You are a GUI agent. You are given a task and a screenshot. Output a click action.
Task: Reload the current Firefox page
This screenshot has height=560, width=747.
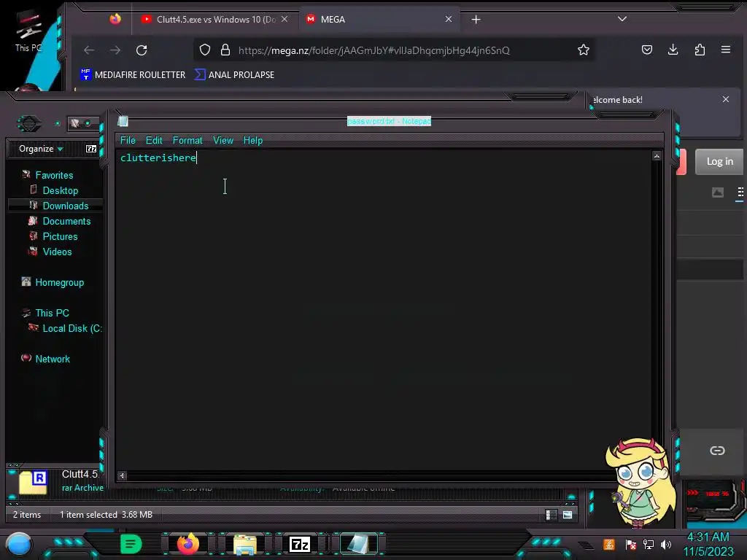[142, 50]
